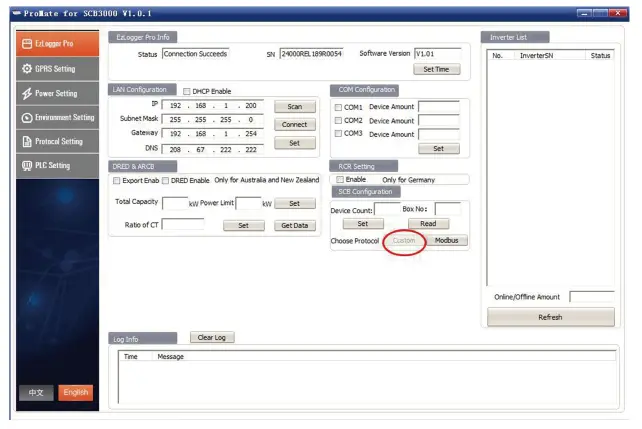Minimize the ProMate window

[584, 14]
